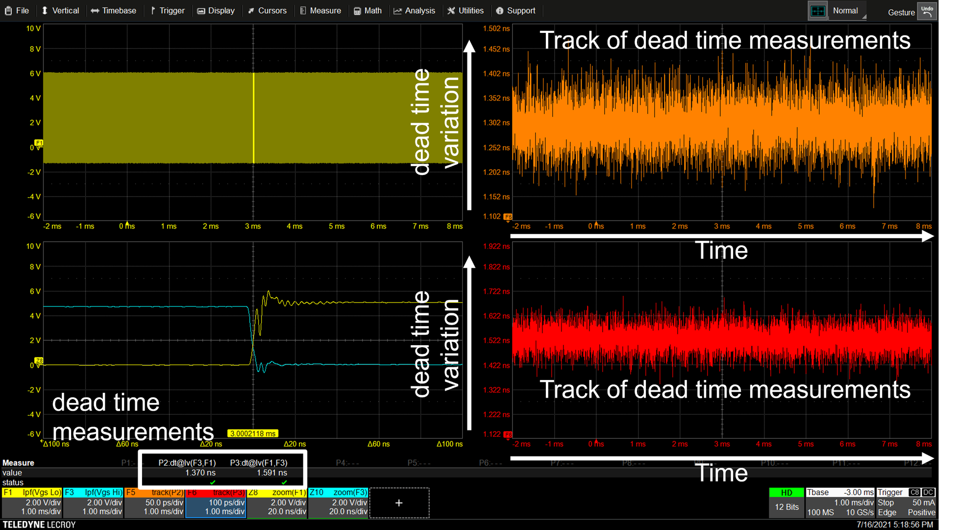
Task: Select the F6 track(P3) descriptor box
Action: click(x=216, y=503)
